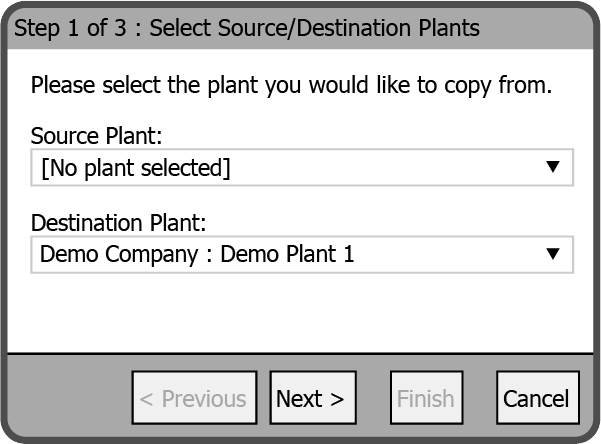This screenshot has height=444, width=601.
Task: Click the greyed-out Finish button
Action: click(426, 399)
